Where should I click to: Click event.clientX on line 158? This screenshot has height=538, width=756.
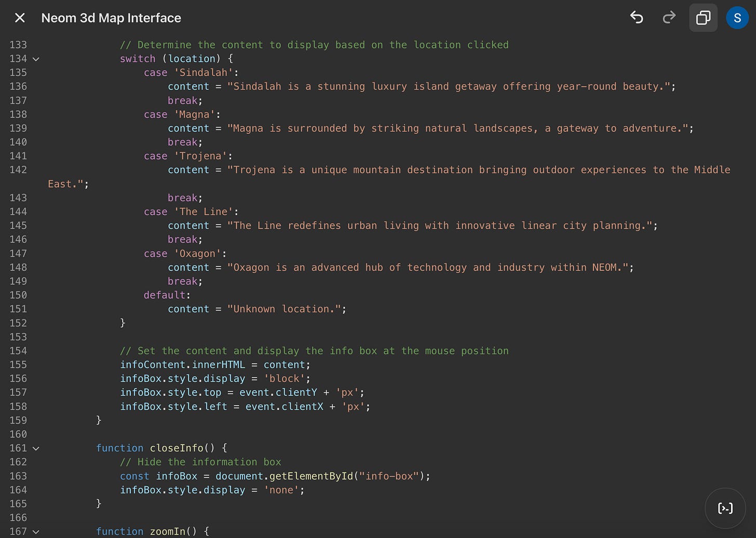(x=284, y=407)
